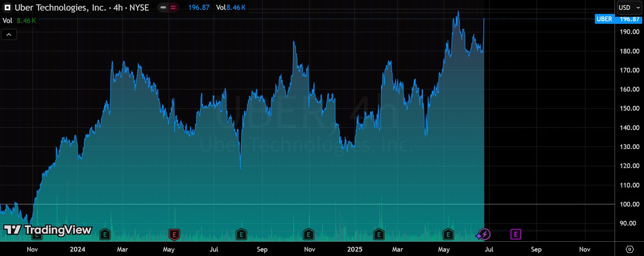Click the 100.00 level on price scale
This screenshot has height=256, width=644.
[x=629, y=204]
